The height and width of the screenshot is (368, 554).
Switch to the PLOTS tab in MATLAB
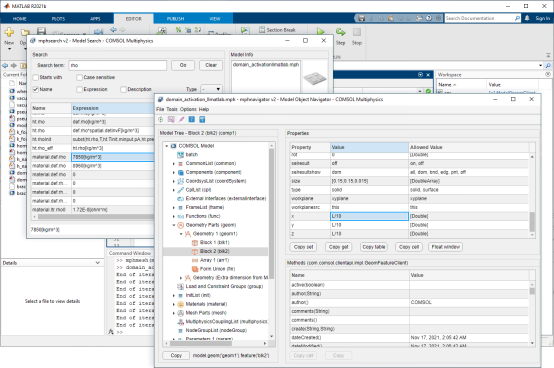tap(58, 19)
